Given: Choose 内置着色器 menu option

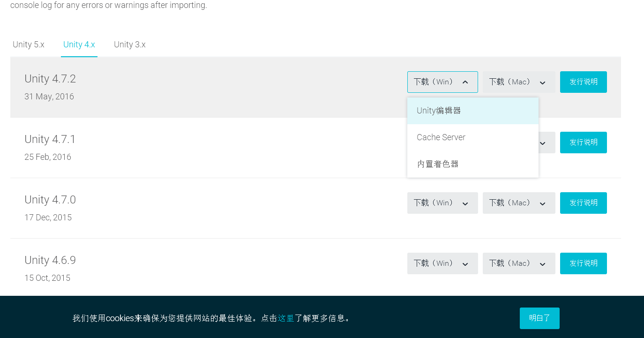Looking at the screenshot, I should point(472,164).
